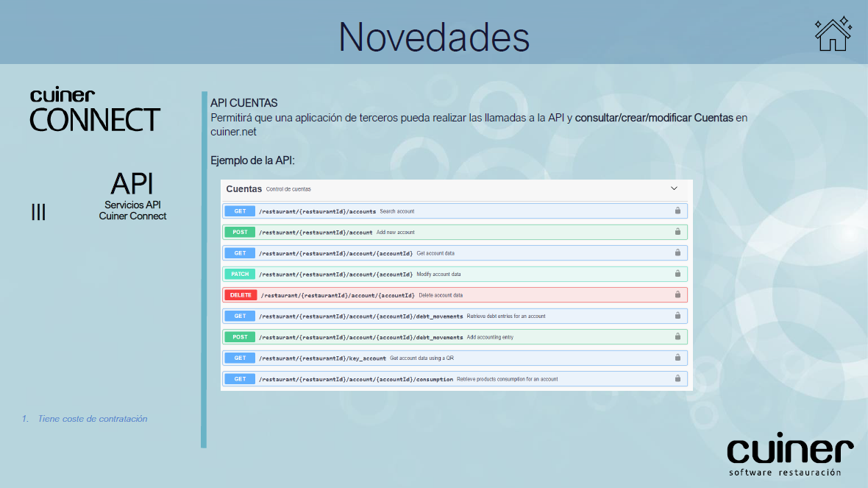Viewport: 868px width, 488px height.
Task: Click the red DELETE method badge
Action: [241, 295]
